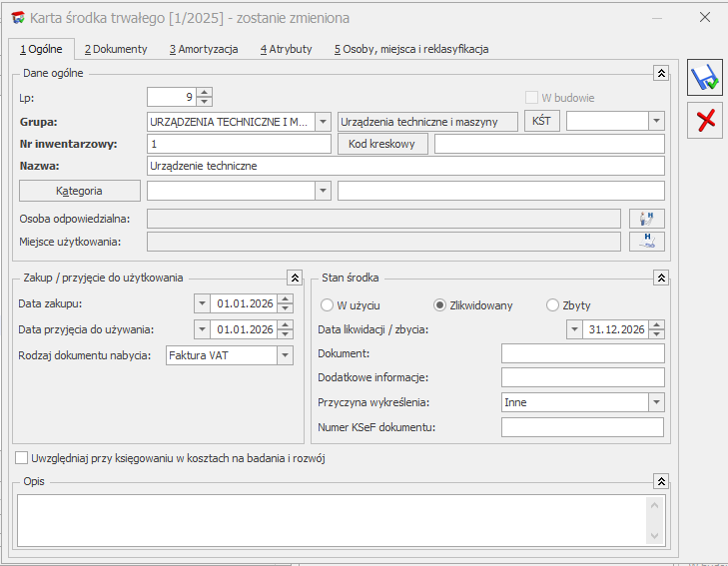Click the category description field beside Kategoria

tap(501, 191)
